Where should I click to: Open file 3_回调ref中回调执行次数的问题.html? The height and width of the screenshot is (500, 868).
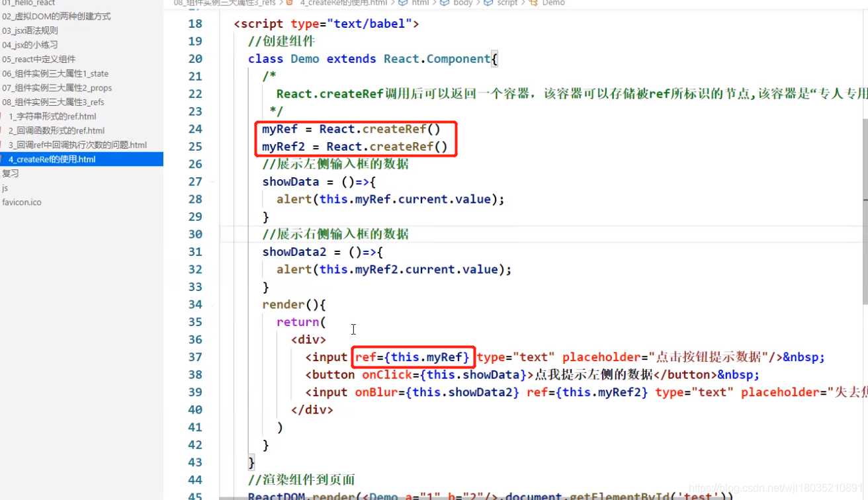[77, 145]
